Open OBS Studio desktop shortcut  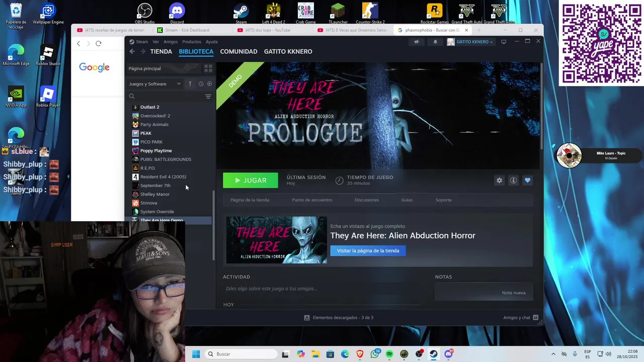[x=145, y=14]
